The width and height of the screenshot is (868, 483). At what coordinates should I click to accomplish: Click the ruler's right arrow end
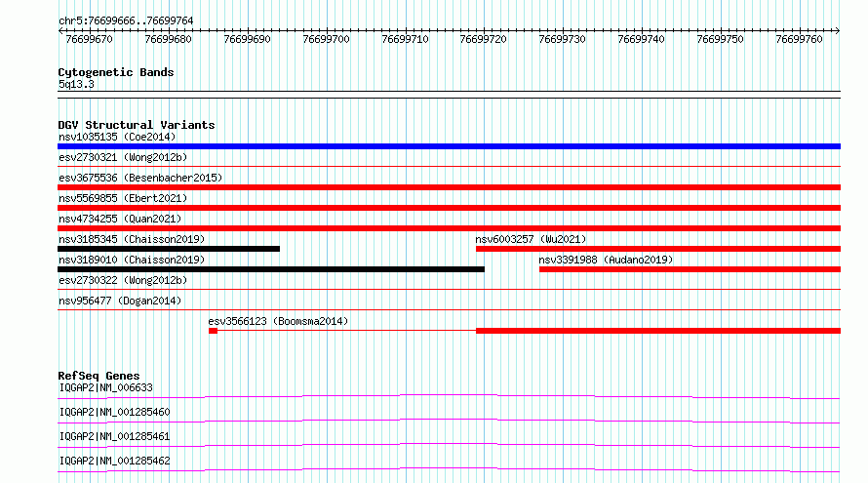(x=838, y=31)
